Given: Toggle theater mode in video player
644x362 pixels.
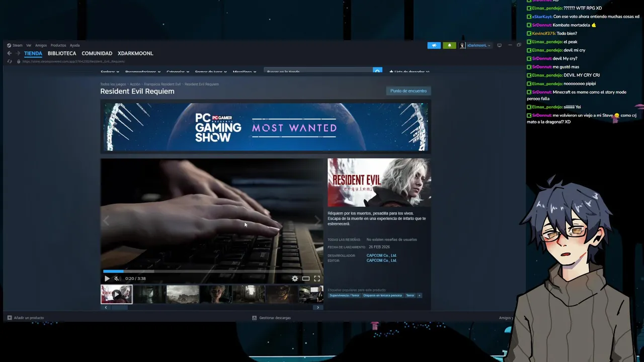Looking at the screenshot, I should (x=306, y=279).
